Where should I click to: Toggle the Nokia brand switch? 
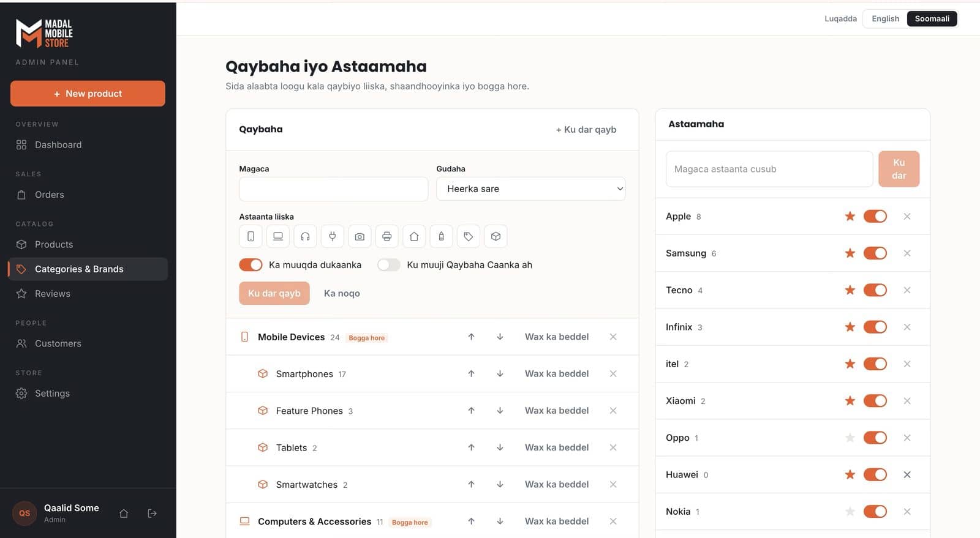(x=875, y=512)
